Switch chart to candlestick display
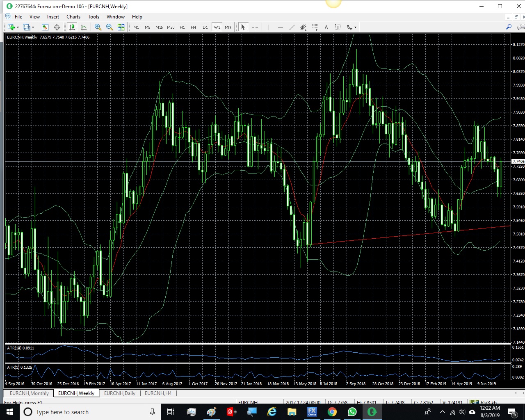525x420 pixels. click(72, 27)
